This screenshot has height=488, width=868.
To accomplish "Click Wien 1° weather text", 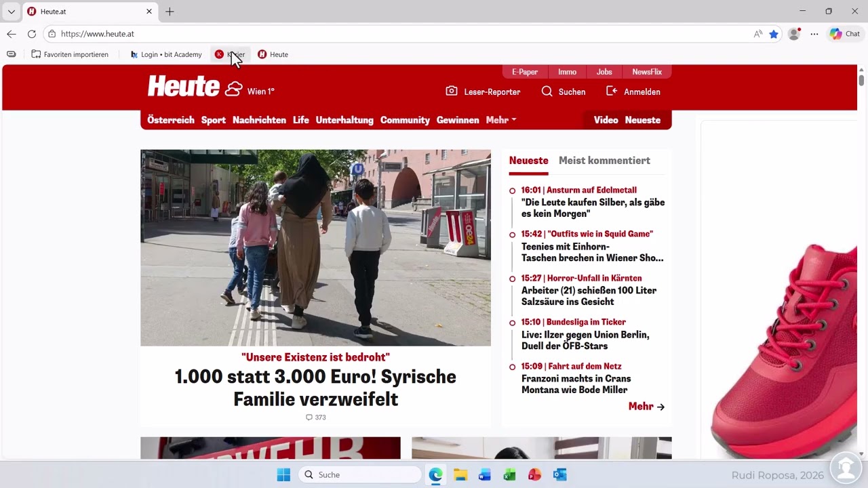I will coord(261,91).
